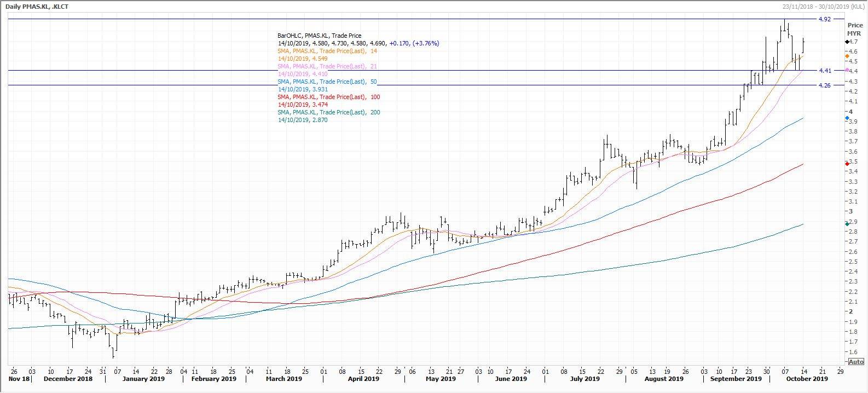
Task: Click the 4.41 horizontal line label
Action: point(824,71)
